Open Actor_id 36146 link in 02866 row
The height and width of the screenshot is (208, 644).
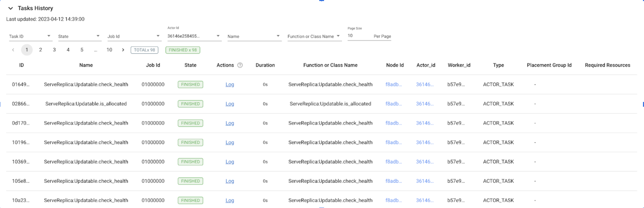click(x=425, y=104)
